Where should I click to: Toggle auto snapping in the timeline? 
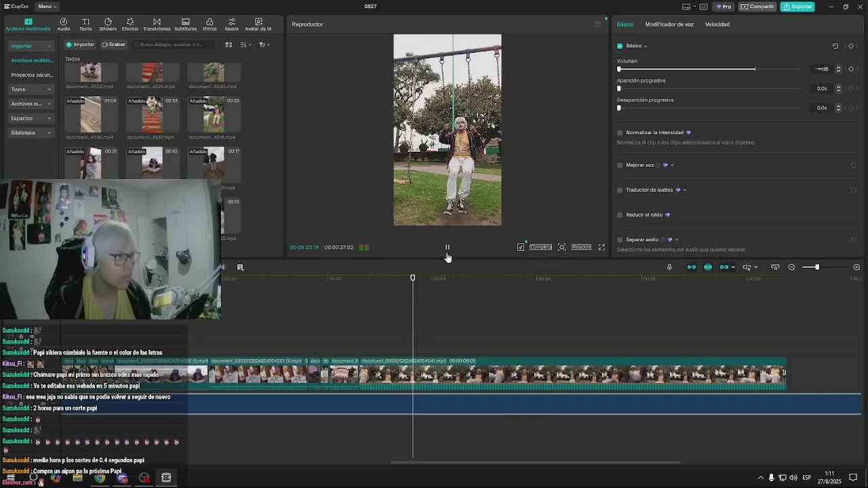click(708, 267)
